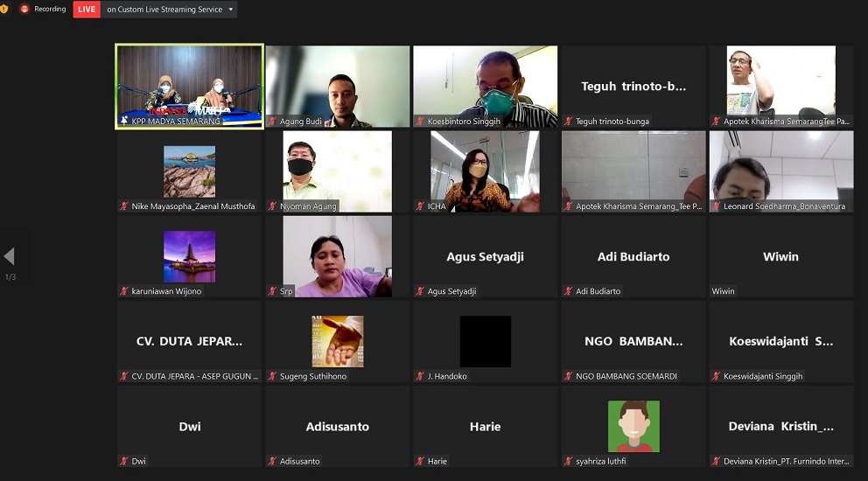Click the 1/3 page indicator
The image size is (868, 481).
[x=10, y=277]
